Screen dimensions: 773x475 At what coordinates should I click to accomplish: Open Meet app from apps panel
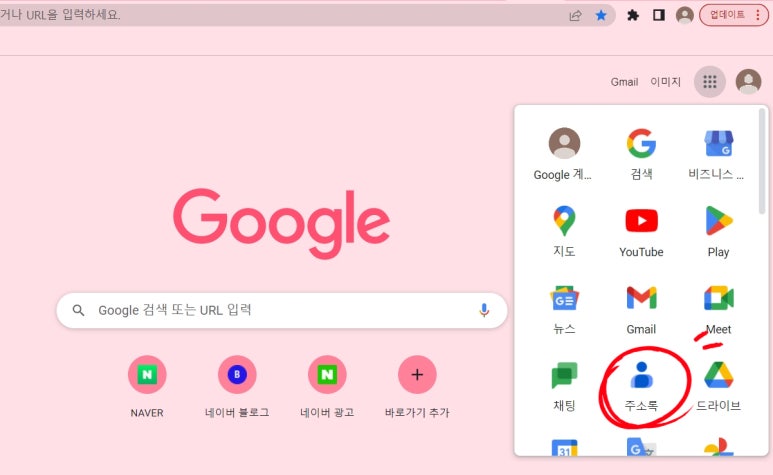tap(718, 308)
